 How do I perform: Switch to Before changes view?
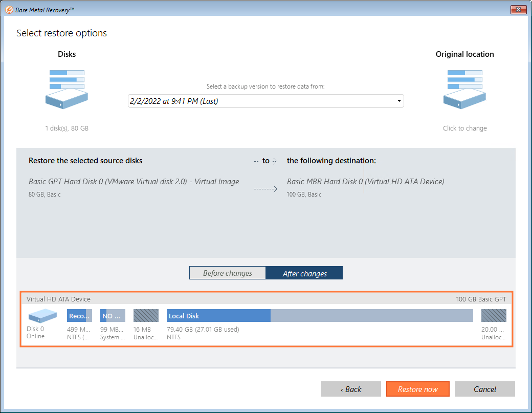coord(228,273)
